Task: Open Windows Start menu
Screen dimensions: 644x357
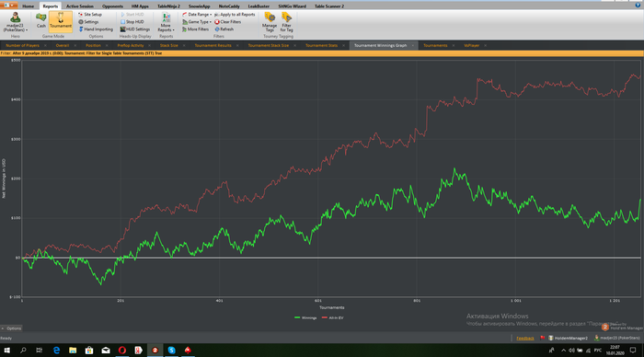Action: point(7,350)
